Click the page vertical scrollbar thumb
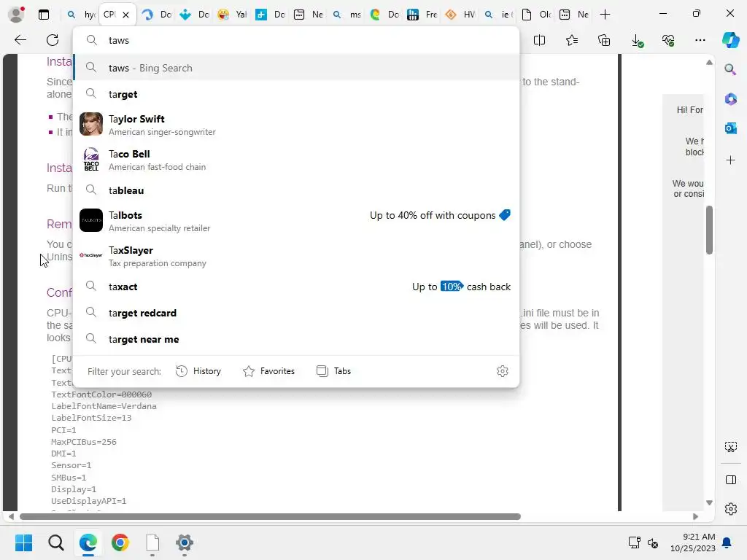747x560 pixels. click(x=709, y=230)
